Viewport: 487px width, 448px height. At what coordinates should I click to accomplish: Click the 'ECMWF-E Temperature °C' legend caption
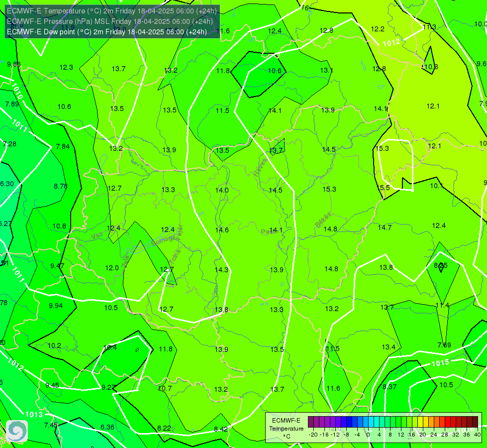point(286,429)
